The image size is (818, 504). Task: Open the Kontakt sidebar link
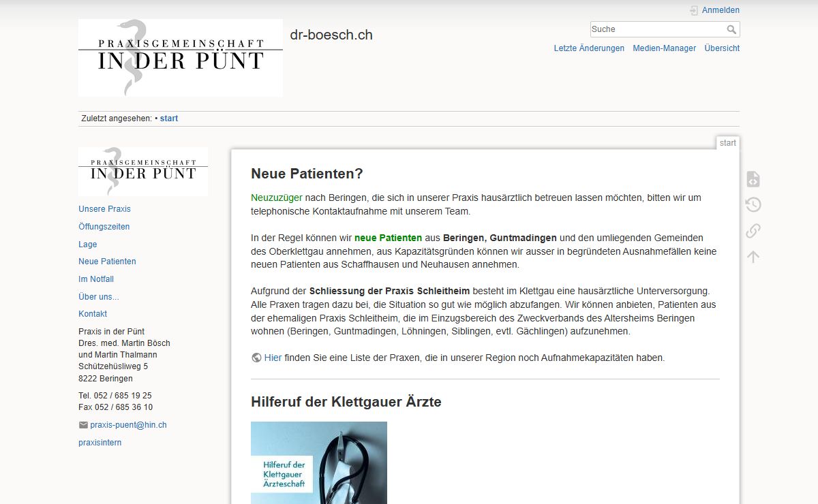click(93, 314)
